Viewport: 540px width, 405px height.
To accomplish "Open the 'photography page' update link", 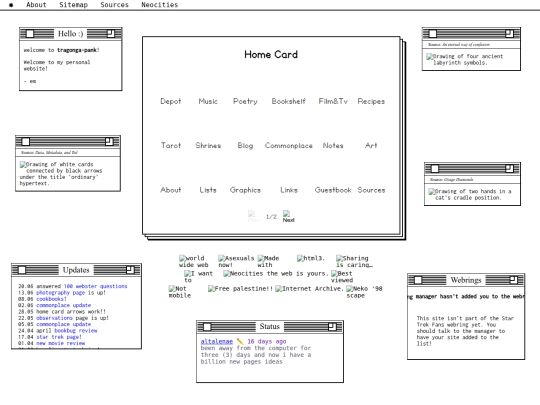I will [61, 293].
